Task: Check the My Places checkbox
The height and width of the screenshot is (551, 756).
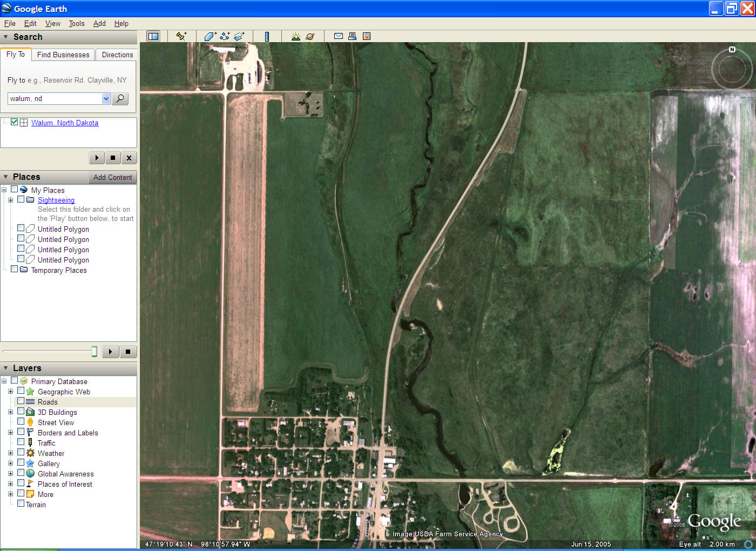Action: [15, 190]
